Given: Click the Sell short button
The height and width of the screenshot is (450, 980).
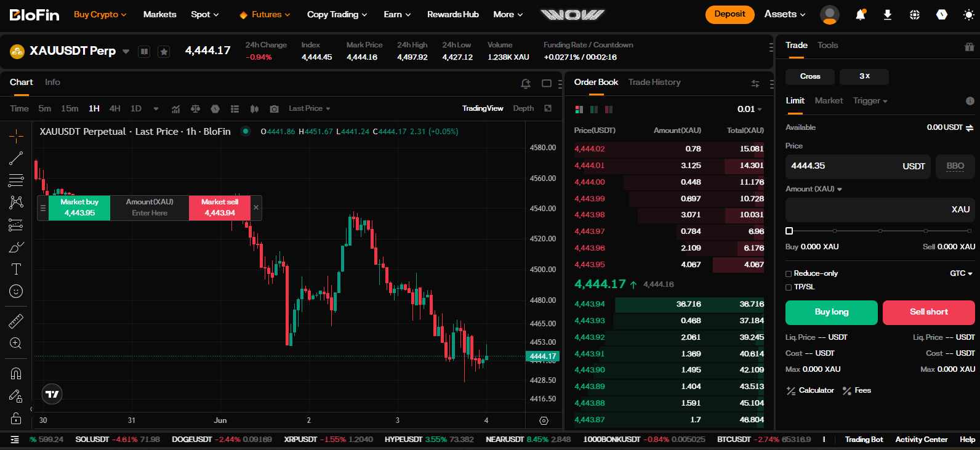Looking at the screenshot, I should point(928,312).
